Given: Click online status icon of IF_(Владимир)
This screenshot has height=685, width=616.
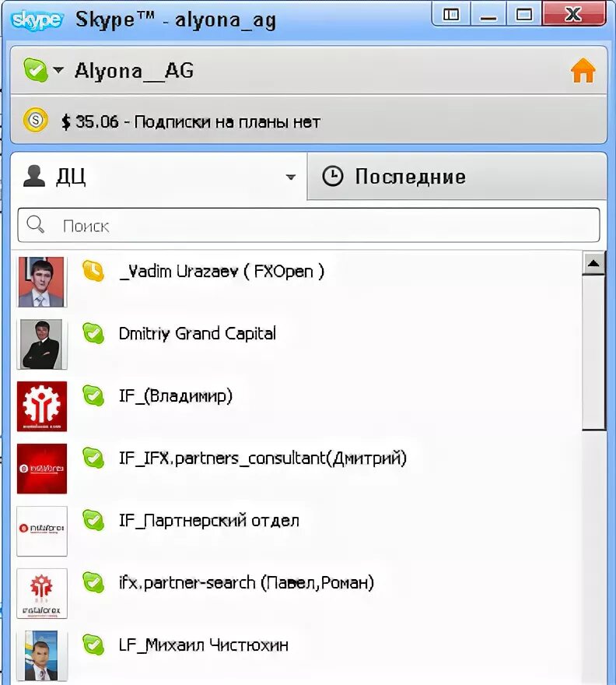Looking at the screenshot, I should (93, 395).
